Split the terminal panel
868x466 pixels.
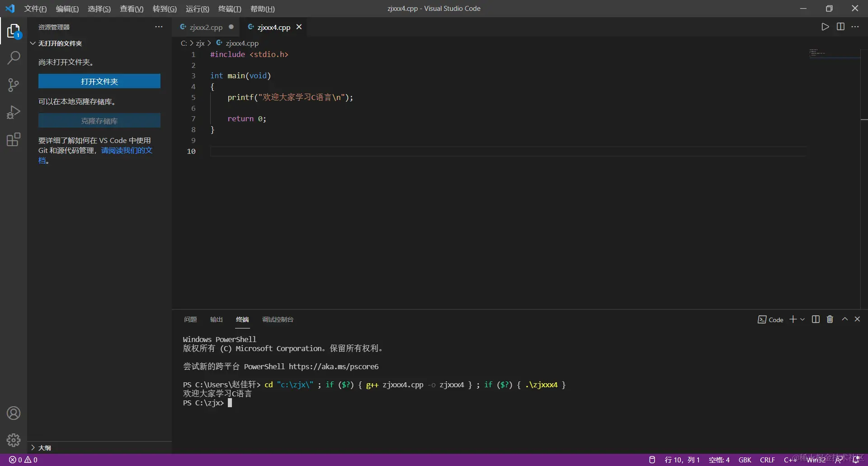816,319
